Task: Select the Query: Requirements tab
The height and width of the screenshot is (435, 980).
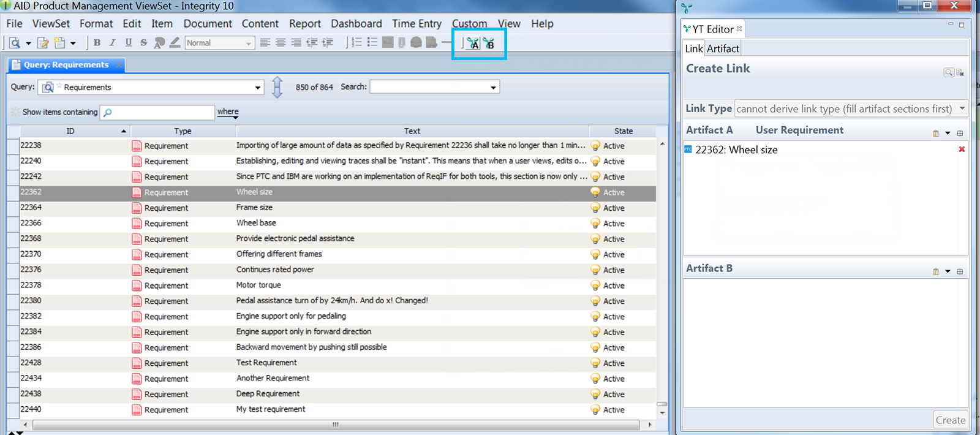Action: click(x=66, y=65)
